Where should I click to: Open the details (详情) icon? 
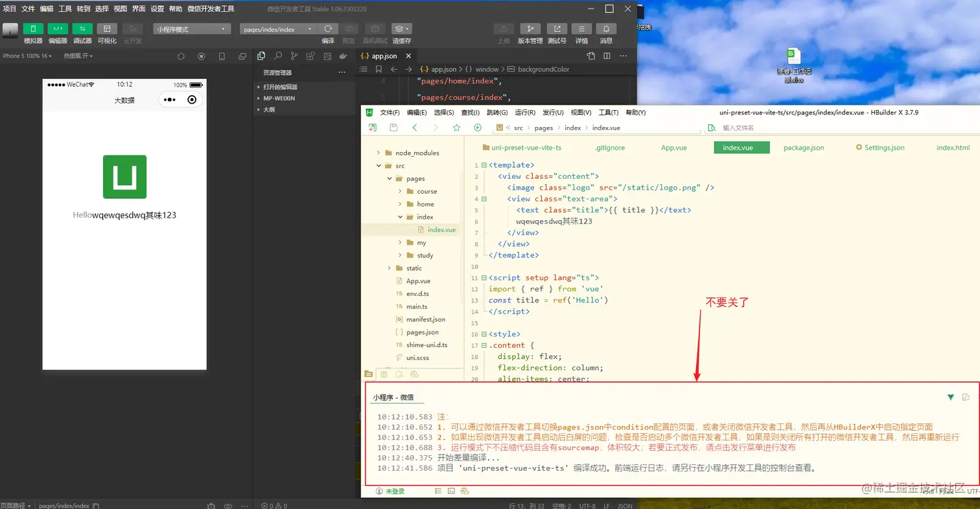click(x=581, y=29)
